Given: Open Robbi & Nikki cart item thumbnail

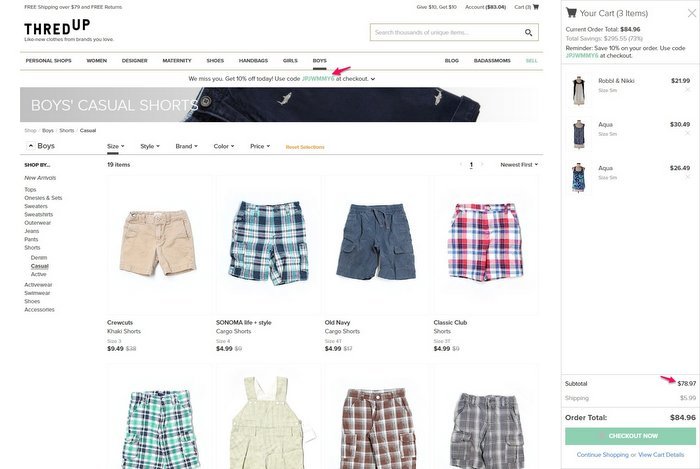Looking at the screenshot, I should 579,90.
